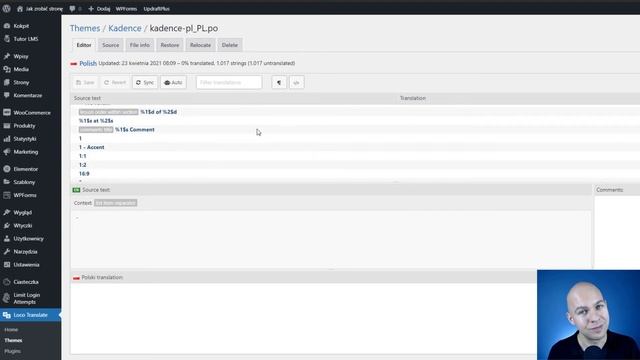
Task: Switch to the Relocate tab
Action: coord(200,45)
